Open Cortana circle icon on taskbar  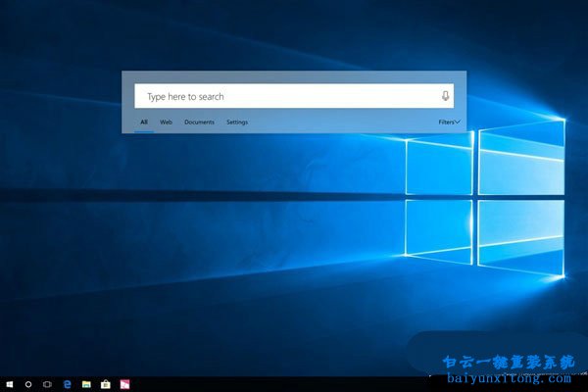coord(28,384)
